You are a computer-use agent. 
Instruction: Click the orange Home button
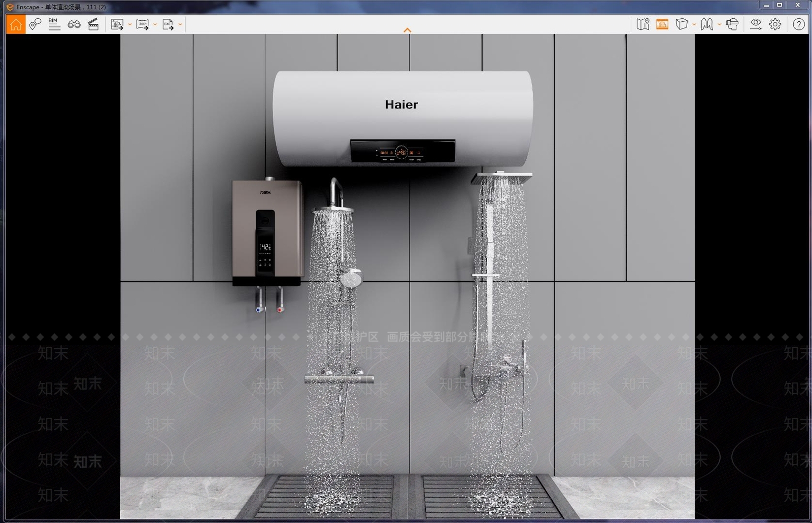coord(16,24)
